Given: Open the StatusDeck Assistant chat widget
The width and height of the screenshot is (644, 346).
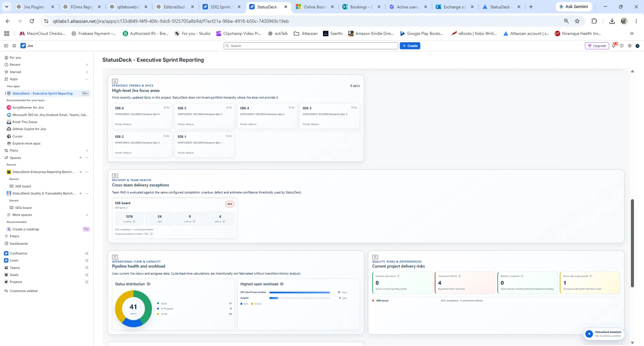Looking at the screenshot, I should click(x=604, y=333).
